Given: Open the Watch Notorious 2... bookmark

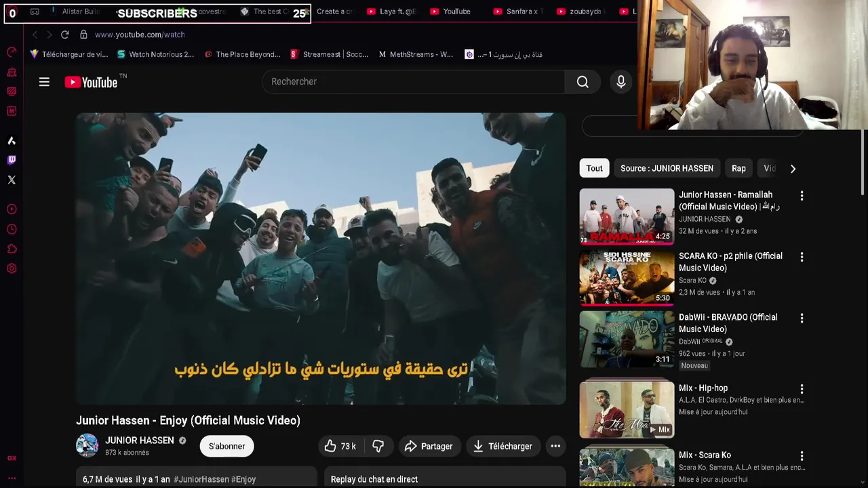Looking at the screenshot, I should 155,54.
